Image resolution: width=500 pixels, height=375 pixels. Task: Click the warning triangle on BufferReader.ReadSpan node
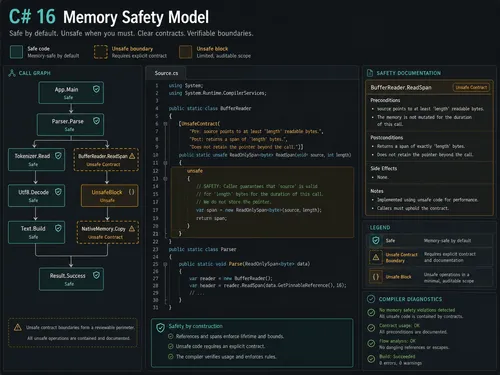132,156
